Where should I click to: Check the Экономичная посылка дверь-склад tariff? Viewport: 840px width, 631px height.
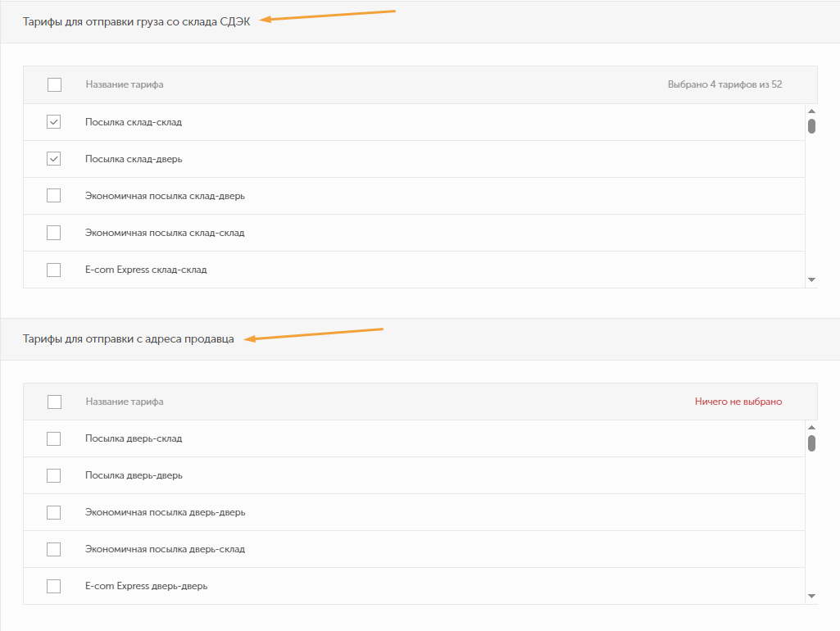pos(54,549)
